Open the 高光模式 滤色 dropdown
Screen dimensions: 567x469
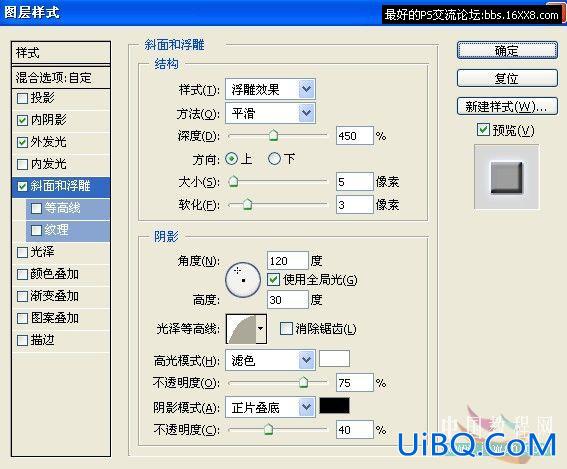pyautogui.click(x=270, y=360)
